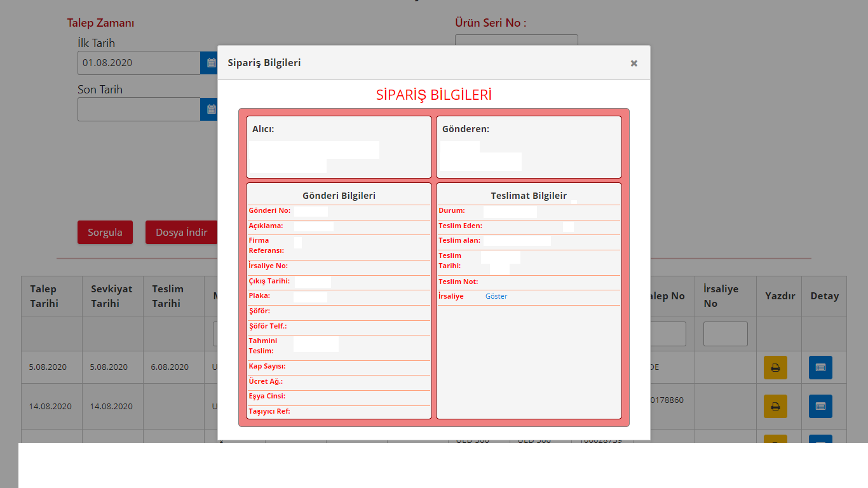The height and width of the screenshot is (488, 868).
Task: Click the Plaka: label
Action: click(x=259, y=295)
